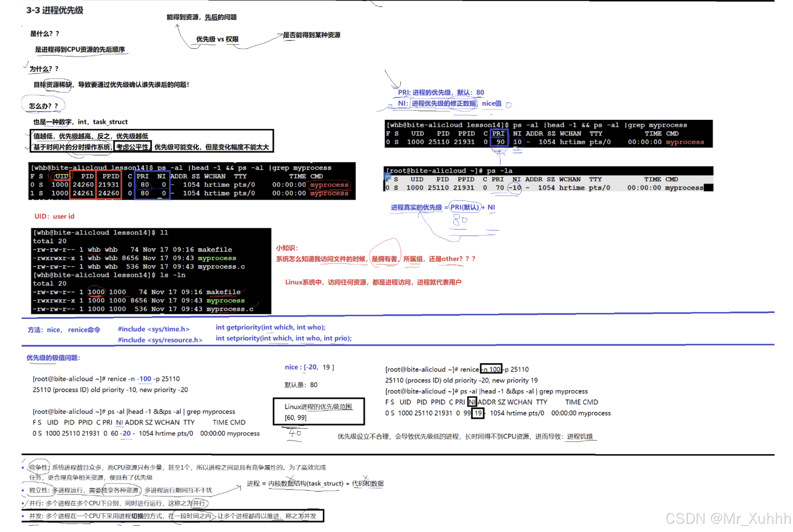Select the command line ending "ls -ln"
The height and width of the screenshot is (532, 793).
pyautogui.click(x=109, y=275)
